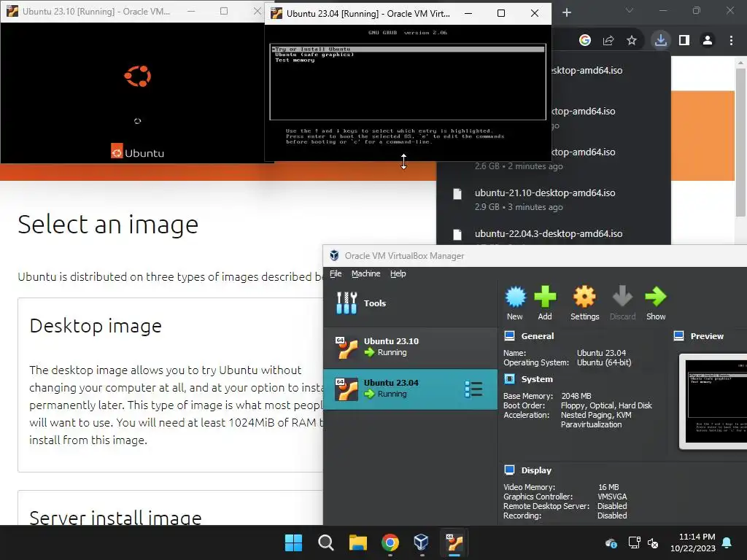This screenshot has height=560, width=747.
Task: Open Windows taskbar Search
Action: (326, 542)
